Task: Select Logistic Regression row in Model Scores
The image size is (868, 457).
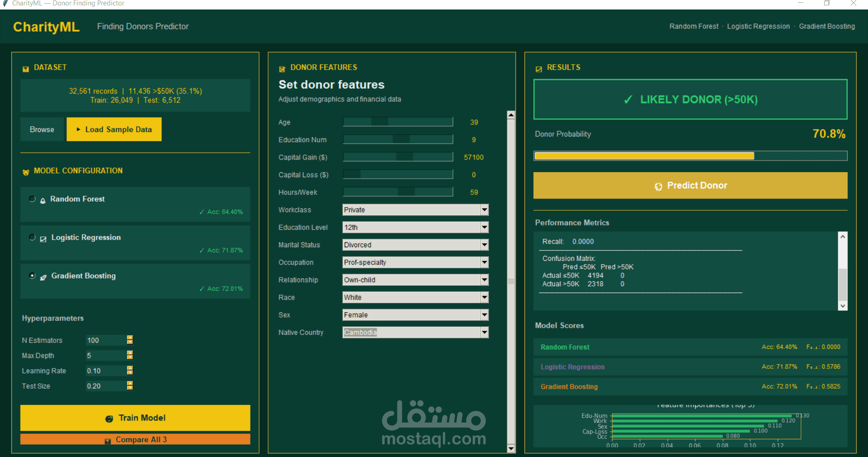Action: (690, 367)
